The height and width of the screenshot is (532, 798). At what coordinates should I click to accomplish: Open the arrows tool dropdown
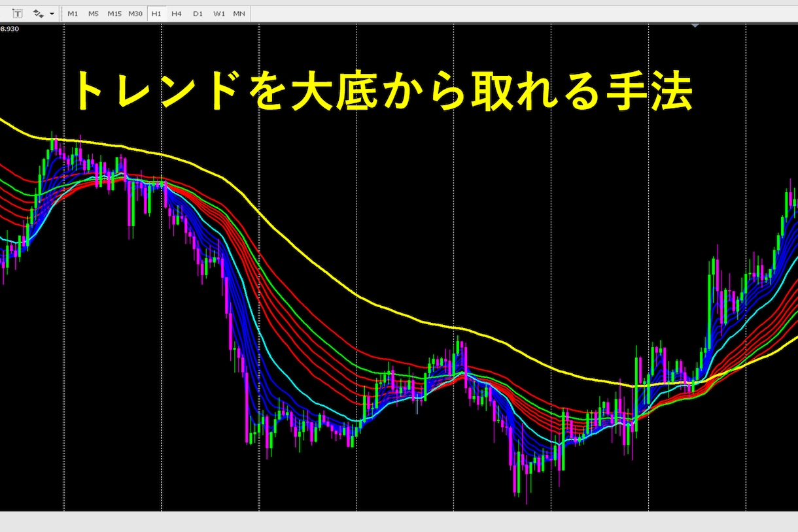tap(52, 13)
